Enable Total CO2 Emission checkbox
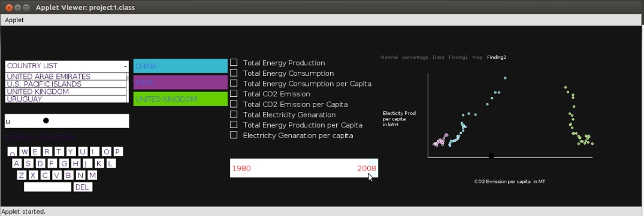644x216 pixels. coord(234,93)
